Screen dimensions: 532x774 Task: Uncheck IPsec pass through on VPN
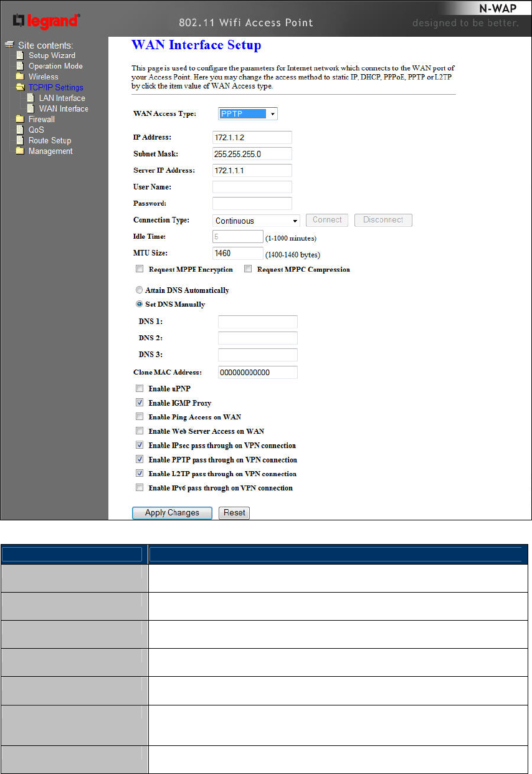(x=139, y=446)
